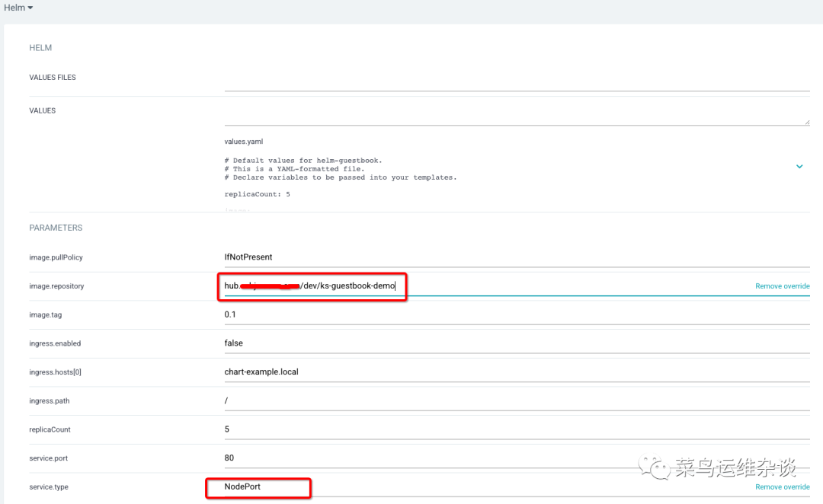Image resolution: width=823 pixels, height=504 pixels.
Task: Click the 'replicaCount: 5' line in values.yaml
Action: (258, 194)
